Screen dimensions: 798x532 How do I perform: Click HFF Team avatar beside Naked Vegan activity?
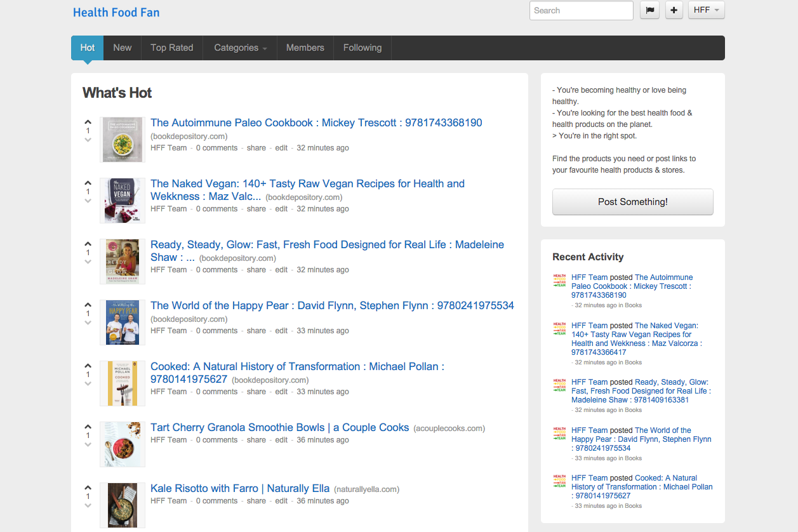559,329
